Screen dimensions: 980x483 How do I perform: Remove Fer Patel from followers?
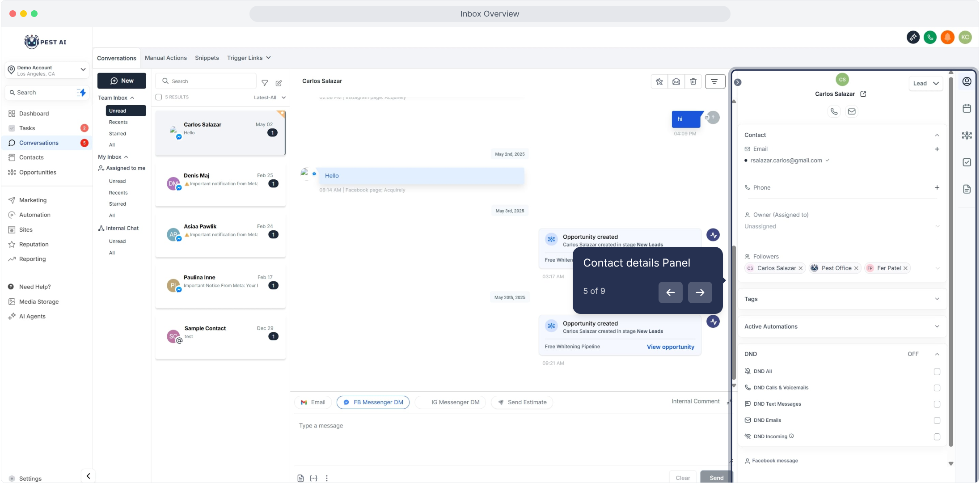(905, 268)
